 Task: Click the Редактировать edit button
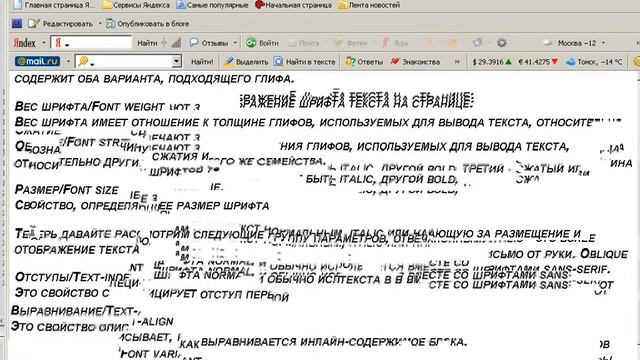coord(61,24)
